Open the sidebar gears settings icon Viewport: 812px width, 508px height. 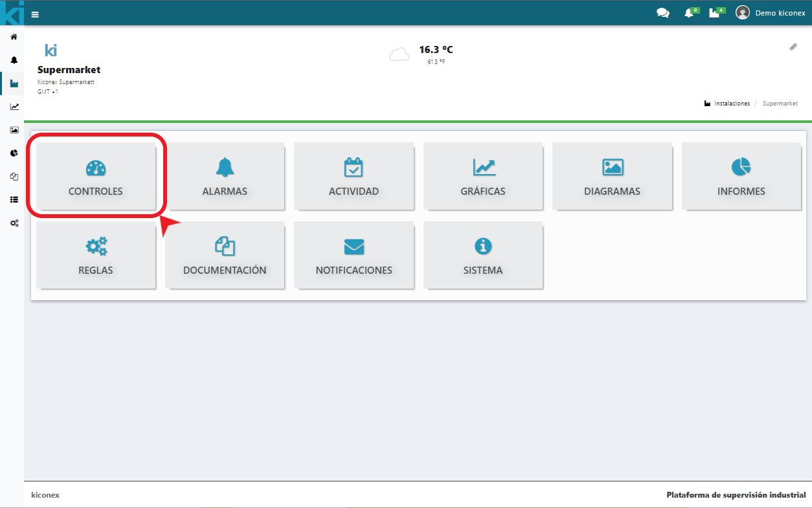(14, 223)
